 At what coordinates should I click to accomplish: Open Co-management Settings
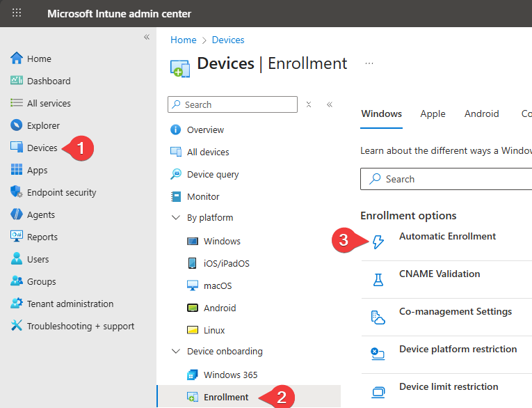456,311
